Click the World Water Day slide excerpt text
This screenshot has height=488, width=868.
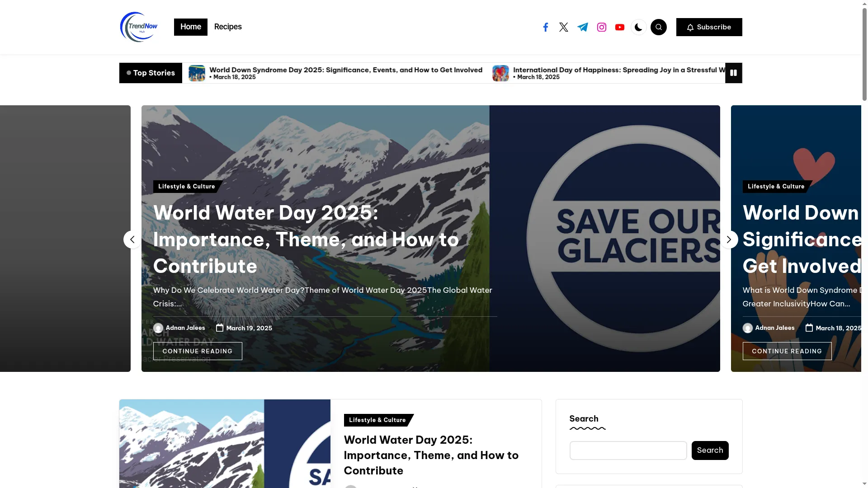[x=323, y=297]
